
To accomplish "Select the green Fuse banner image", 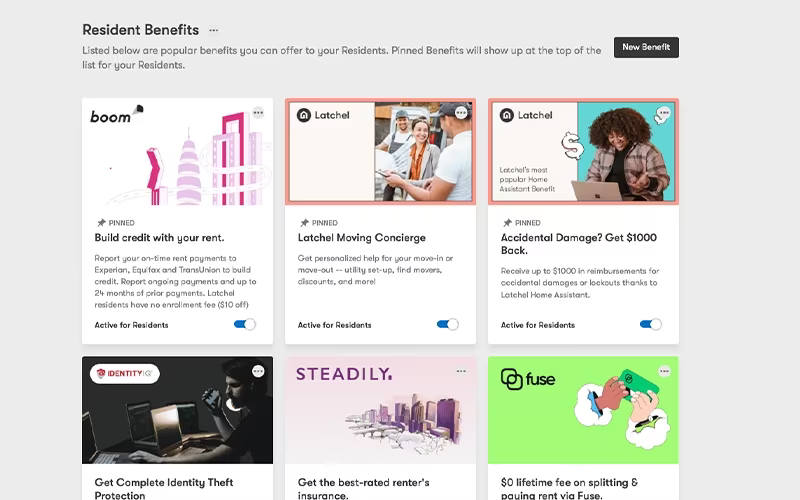I will click(583, 410).
